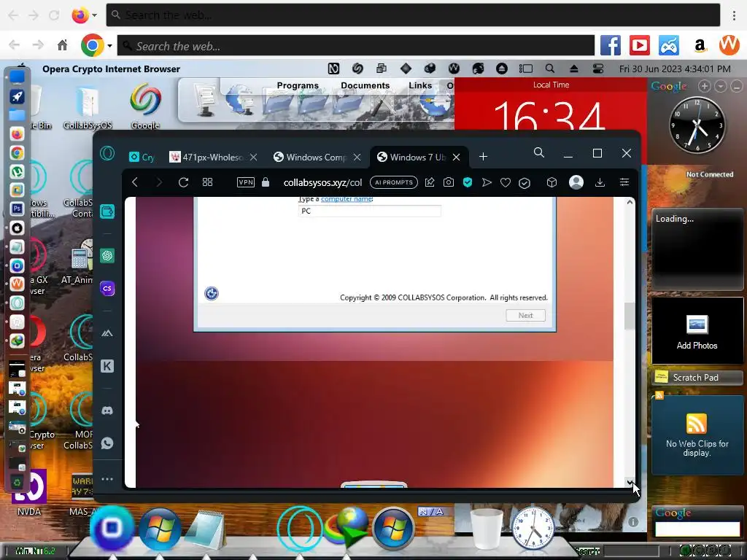747x560 pixels.
Task: Open the Documents tab in desktop dock
Action: click(x=365, y=86)
